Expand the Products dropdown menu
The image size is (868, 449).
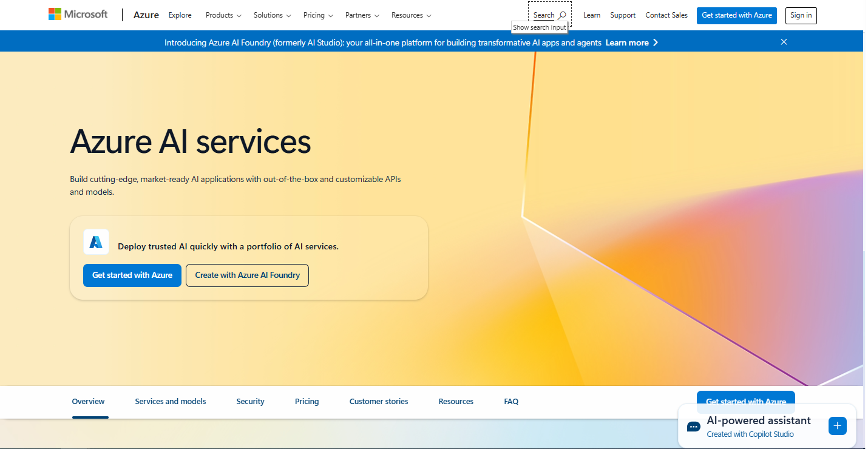223,15
